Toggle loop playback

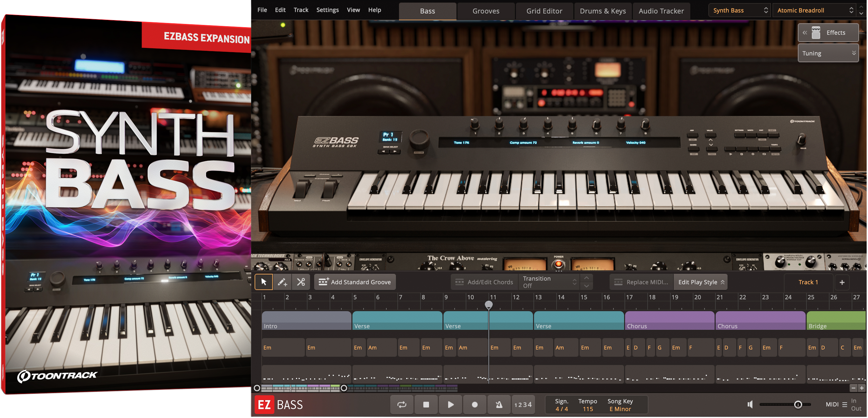(x=402, y=404)
